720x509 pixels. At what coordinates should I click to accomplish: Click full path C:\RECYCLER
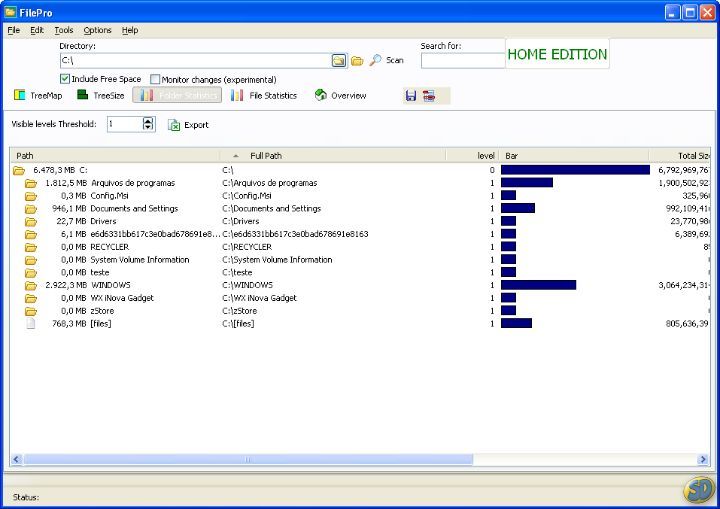click(x=247, y=247)
